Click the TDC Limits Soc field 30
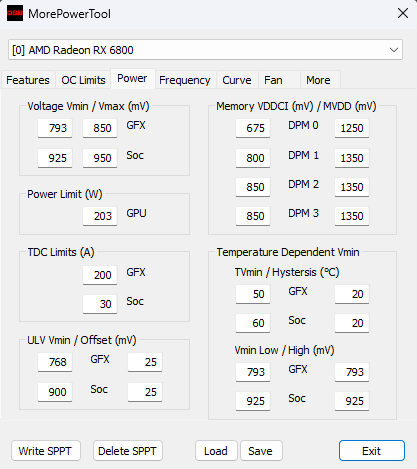This screenshot has width=417, height=469. [x=100, y=304]
